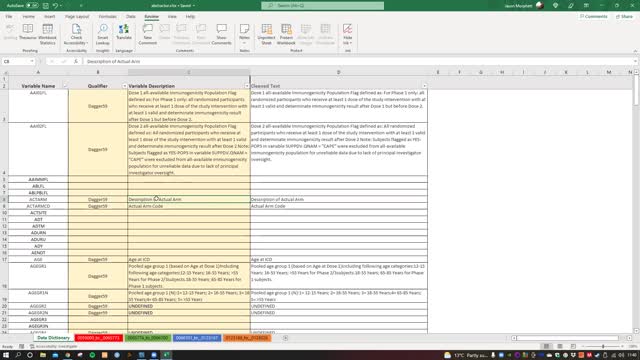Open the Hide Ink button
Viewport: 640px width, 360px height.
347,34
